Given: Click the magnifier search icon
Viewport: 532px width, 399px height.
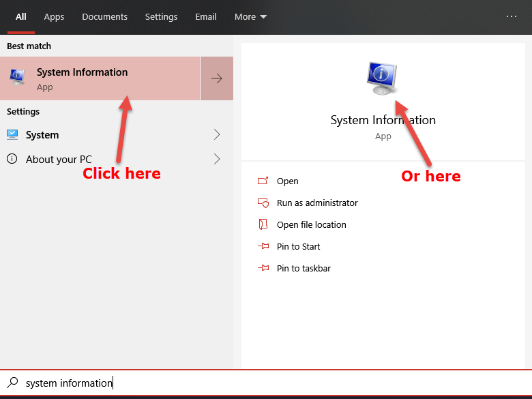Looking at the screenshot, I should pos(12,383).
